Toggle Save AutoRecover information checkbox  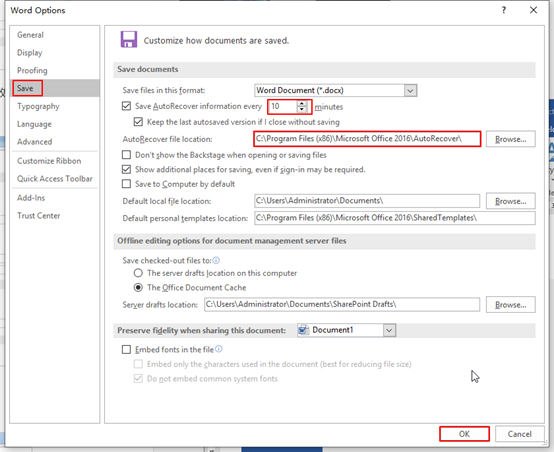[x=126, y=106]
